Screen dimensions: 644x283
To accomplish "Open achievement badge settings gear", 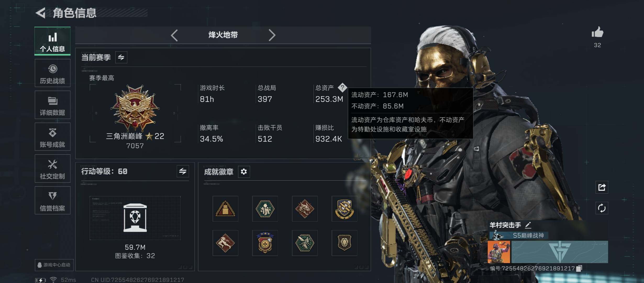I will (x=244, y=172).
